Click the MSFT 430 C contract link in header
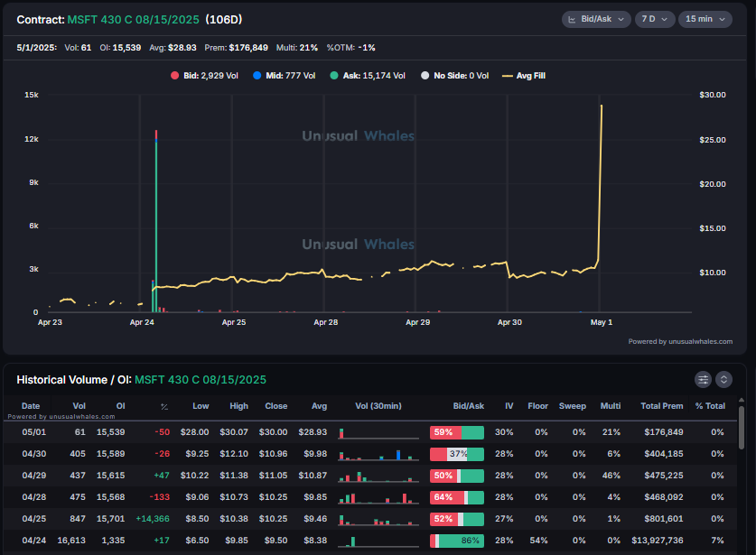This screenshot has width=756, height=555. tap(133, 20)
